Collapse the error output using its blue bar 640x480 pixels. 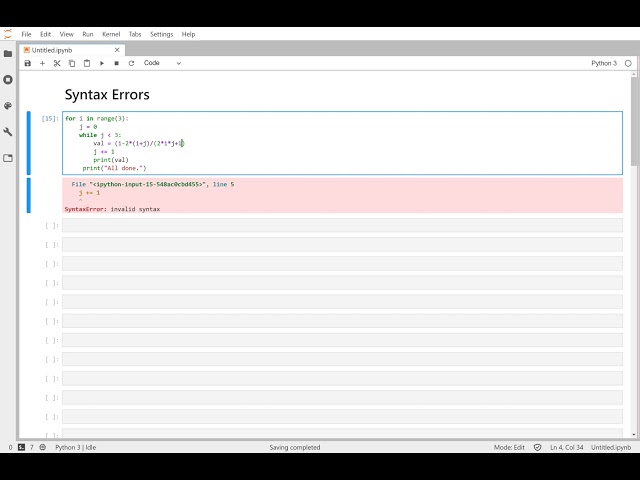click(x=29, y=195)
